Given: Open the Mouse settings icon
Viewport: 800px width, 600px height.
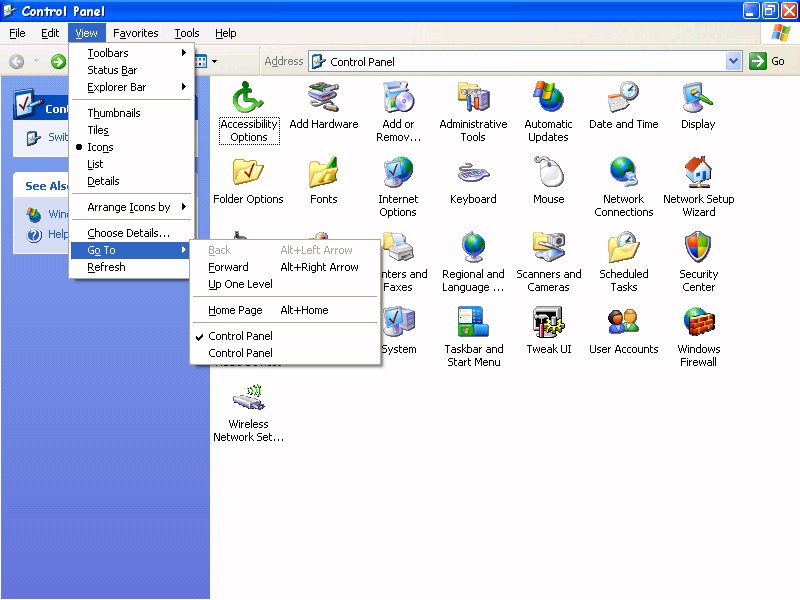Looking at the screenshot, I should point(548,172).
